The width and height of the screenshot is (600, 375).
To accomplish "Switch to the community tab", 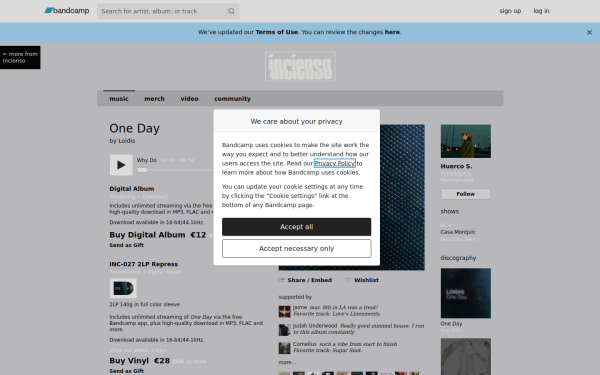I will pyautogui.click(x=232, y=99).
